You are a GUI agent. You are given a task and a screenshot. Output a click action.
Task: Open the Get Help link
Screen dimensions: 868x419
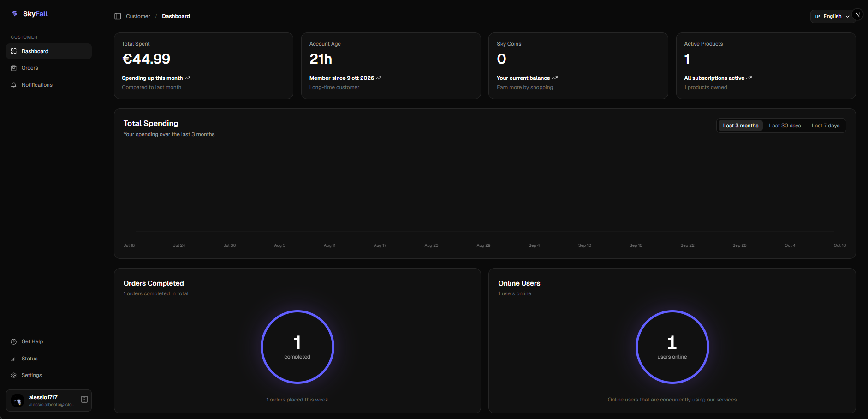point(49,341)
